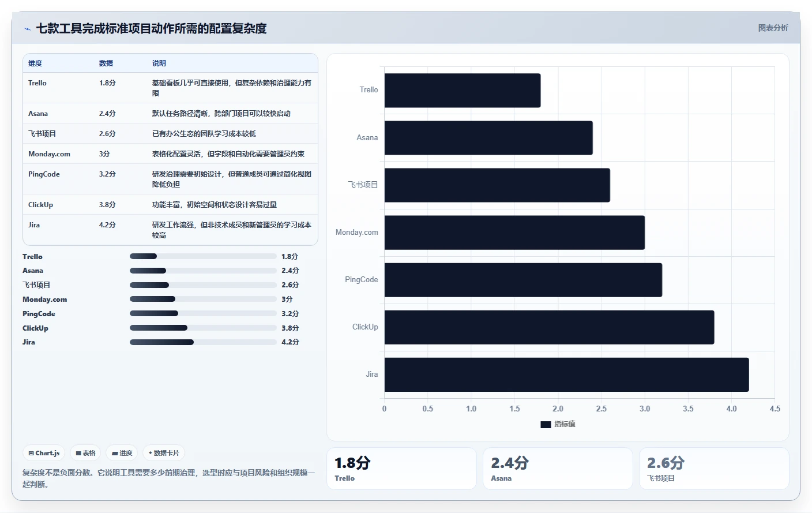Click the 4.2分 cell in the table

[107, 225]
